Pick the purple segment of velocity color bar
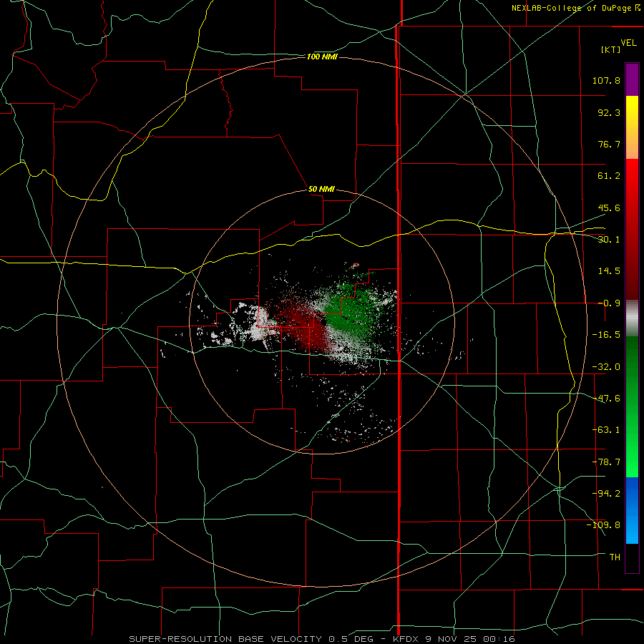Viewport: 644px width, 644px height. point(632,79)
